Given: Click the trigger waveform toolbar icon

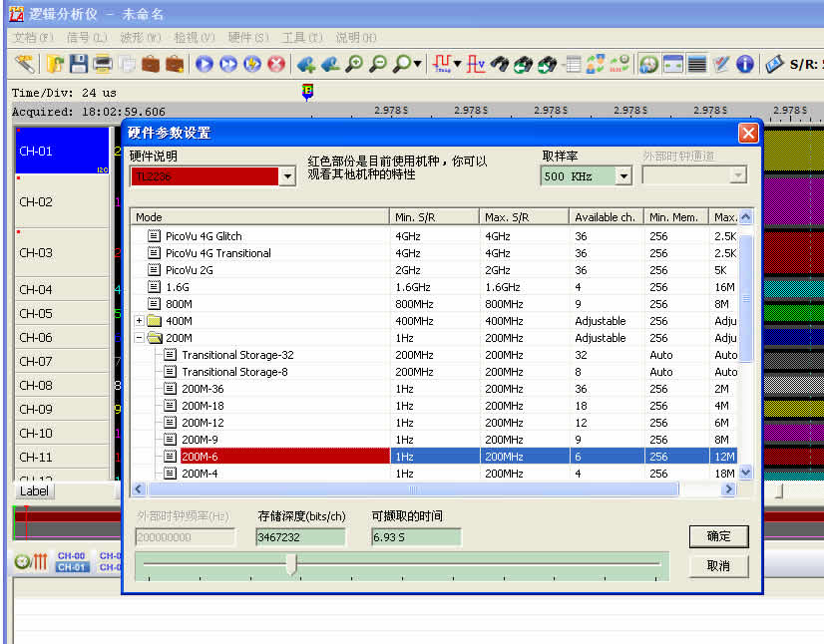Looking at the screenshot, I should (x=442, y=64).
